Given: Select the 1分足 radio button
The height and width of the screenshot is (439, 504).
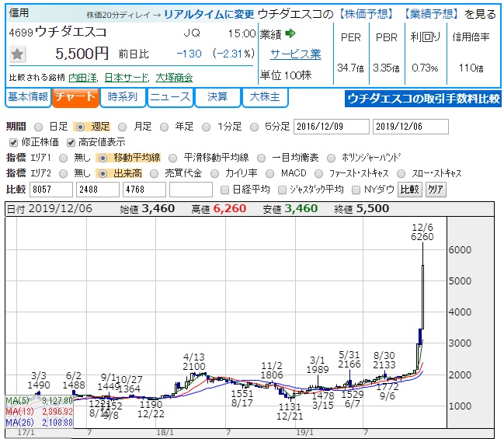Looking at the screenshot, I should [206, 127].
